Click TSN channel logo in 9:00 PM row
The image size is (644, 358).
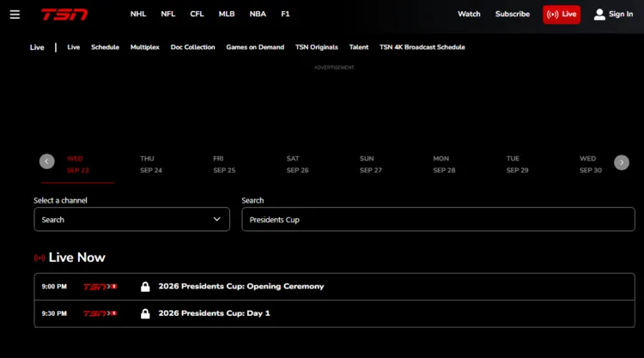point(100,287)
